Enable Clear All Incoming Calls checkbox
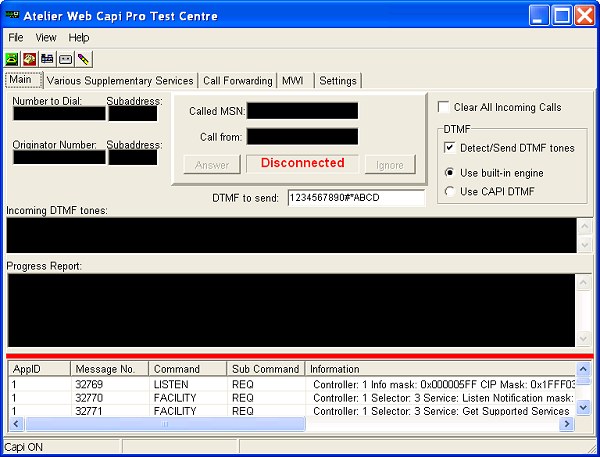The height and width of the screenshot is (457, 600). coord(443,107)
